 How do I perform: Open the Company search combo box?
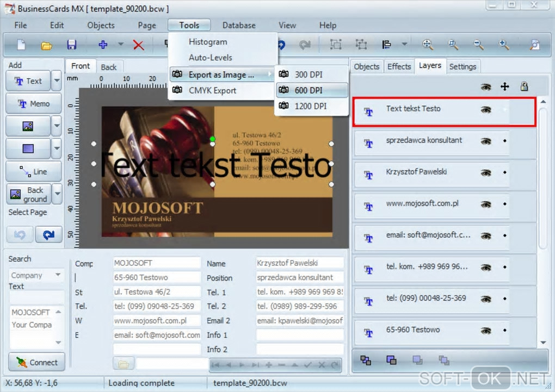35,276
